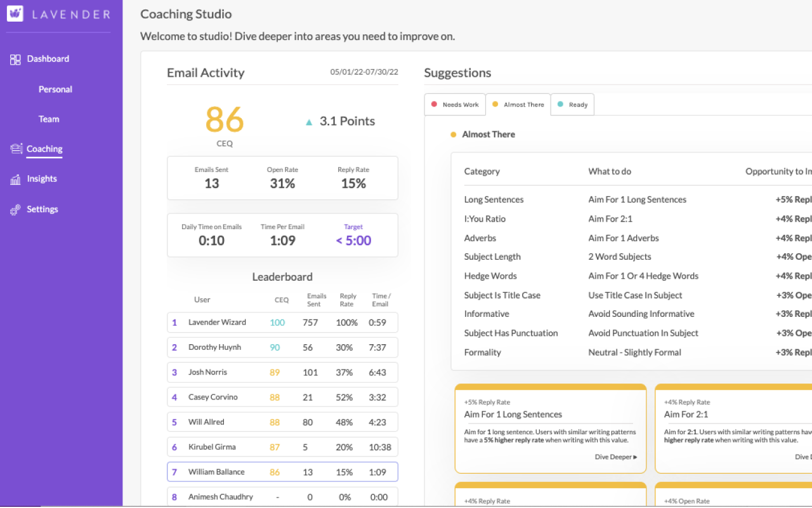Click the Time / Email column header
Viewport: 812px width, 508px height.
point(381,300)
